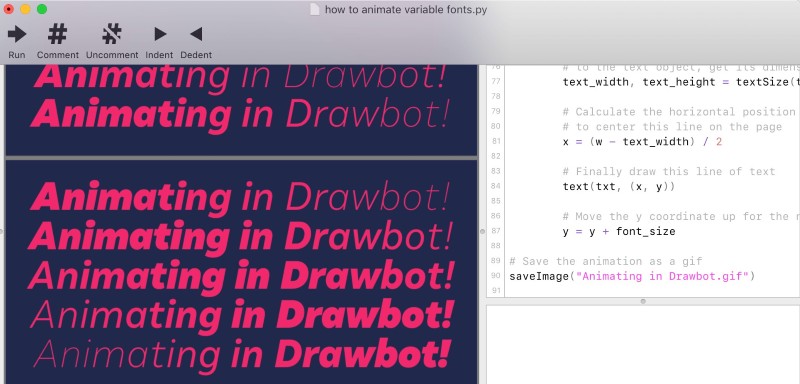Click the comment '# Save the animation as a gif'
This screenshot has height=384, width=800.
pyautogui.click(x=606, y=262)
